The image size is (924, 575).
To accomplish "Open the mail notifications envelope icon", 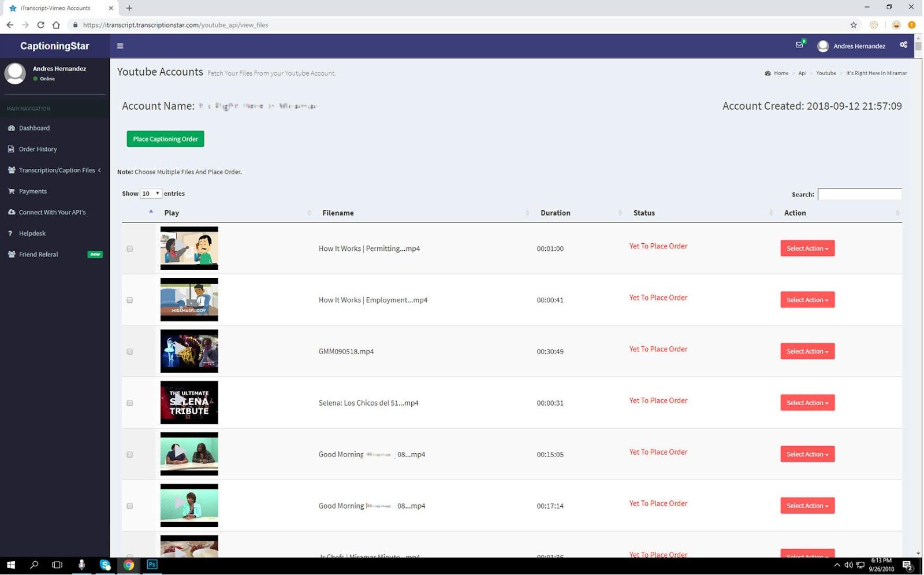I will point(800,45).
